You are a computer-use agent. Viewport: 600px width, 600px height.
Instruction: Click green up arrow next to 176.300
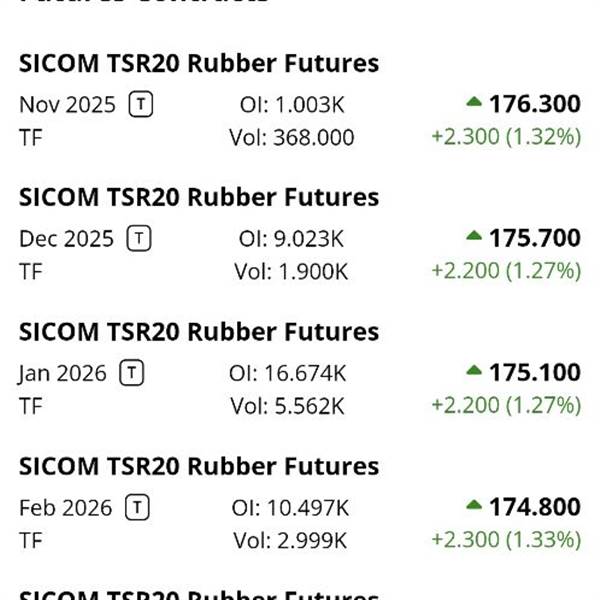[474, 103]
